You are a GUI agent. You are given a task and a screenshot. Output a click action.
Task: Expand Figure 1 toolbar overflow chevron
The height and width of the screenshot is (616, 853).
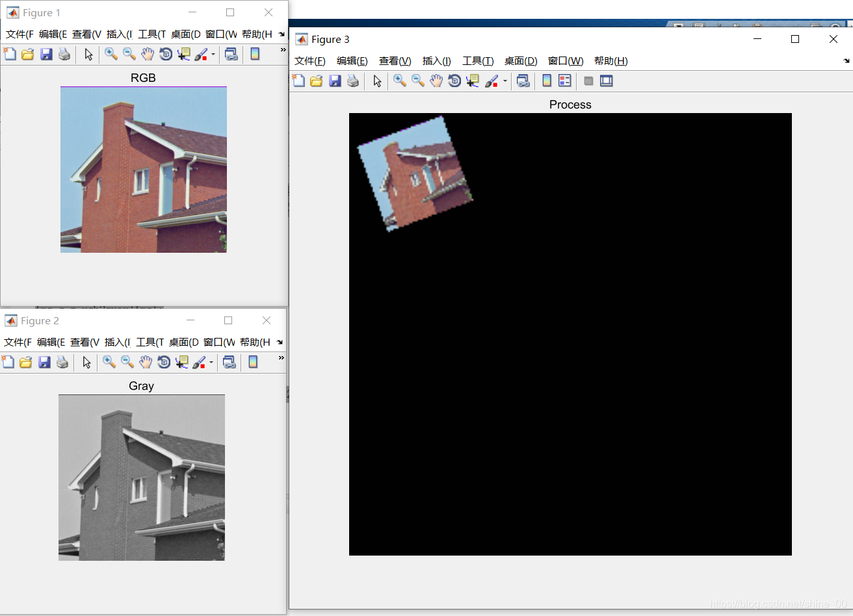(x=283, y=50)
